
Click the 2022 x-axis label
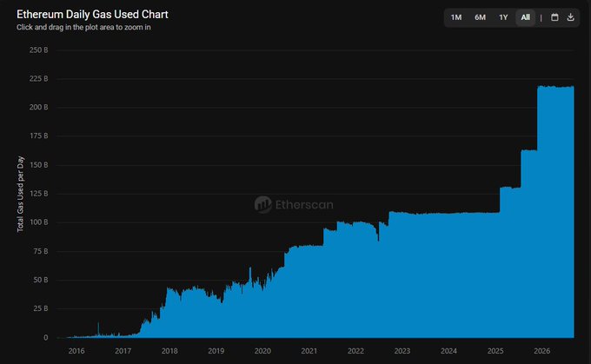(x=355, y=351)
